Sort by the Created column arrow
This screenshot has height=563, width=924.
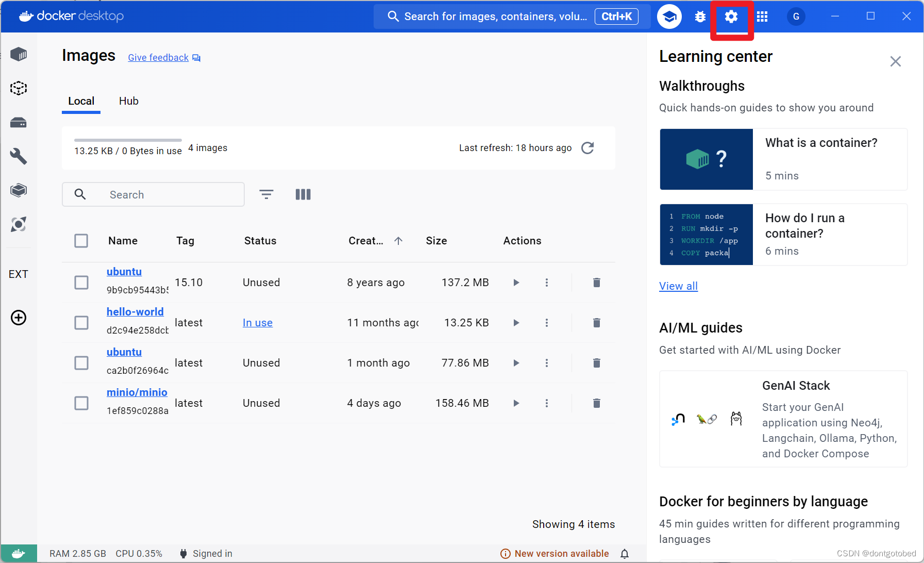[398, 241]
